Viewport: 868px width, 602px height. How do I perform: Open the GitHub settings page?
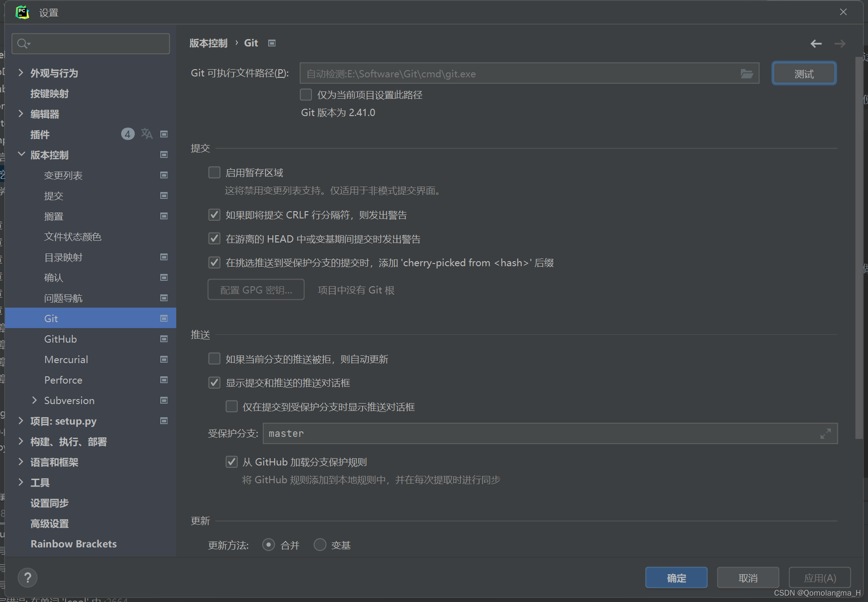[60, 339]
